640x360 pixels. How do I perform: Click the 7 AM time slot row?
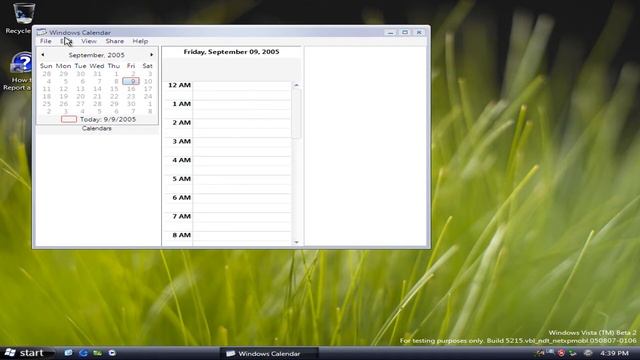(x=242, y=222)
